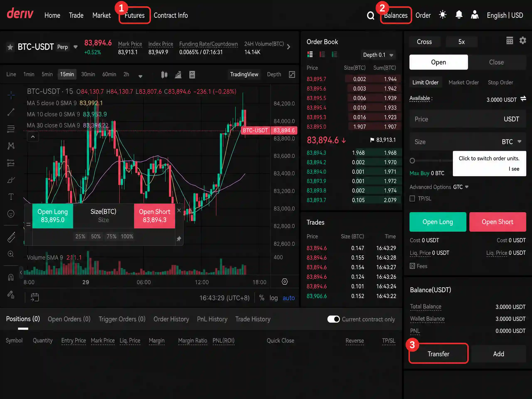Open the Futures menu
532x399 pixels.
click(134, 15)
